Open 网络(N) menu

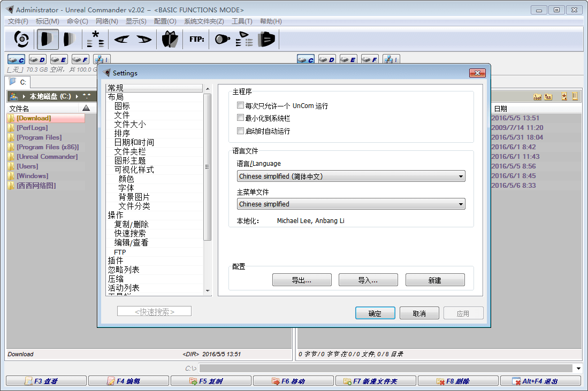107,21
